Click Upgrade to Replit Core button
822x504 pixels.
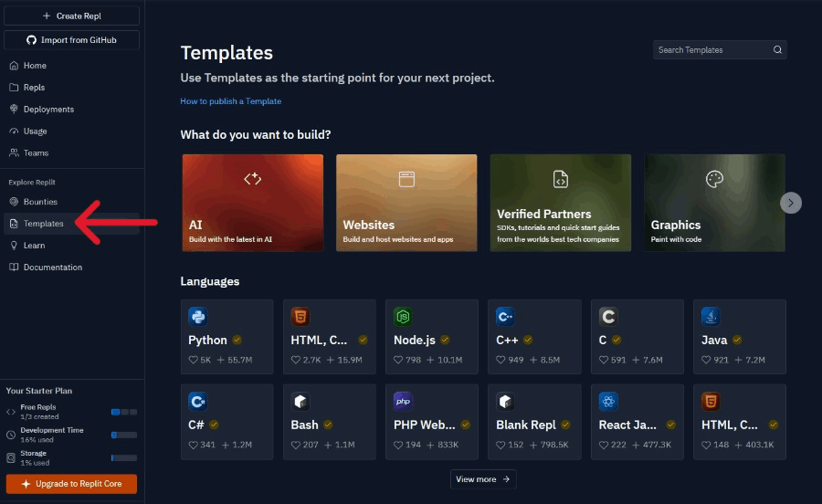[x=71, y=484]
